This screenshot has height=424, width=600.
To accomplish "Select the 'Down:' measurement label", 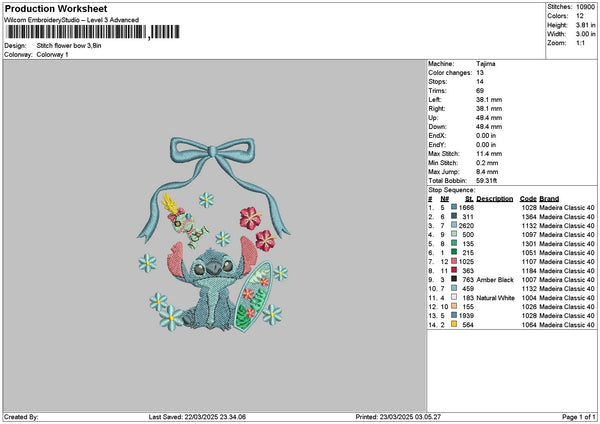I will 437,127.
